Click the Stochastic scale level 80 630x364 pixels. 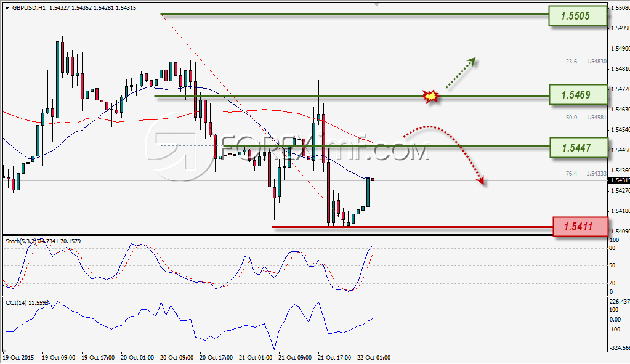click(x=612, y=248)
